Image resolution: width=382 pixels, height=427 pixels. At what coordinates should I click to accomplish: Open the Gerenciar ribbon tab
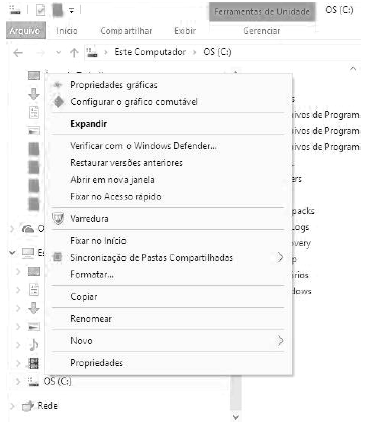point(262,31)
